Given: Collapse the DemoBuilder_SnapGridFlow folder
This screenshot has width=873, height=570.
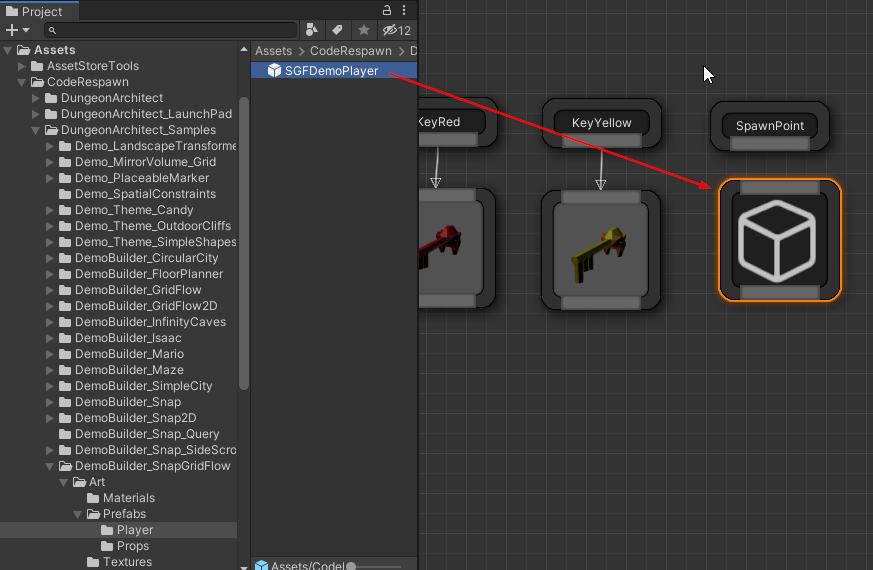Looking at the screenshot, I should tap(51, 466).
